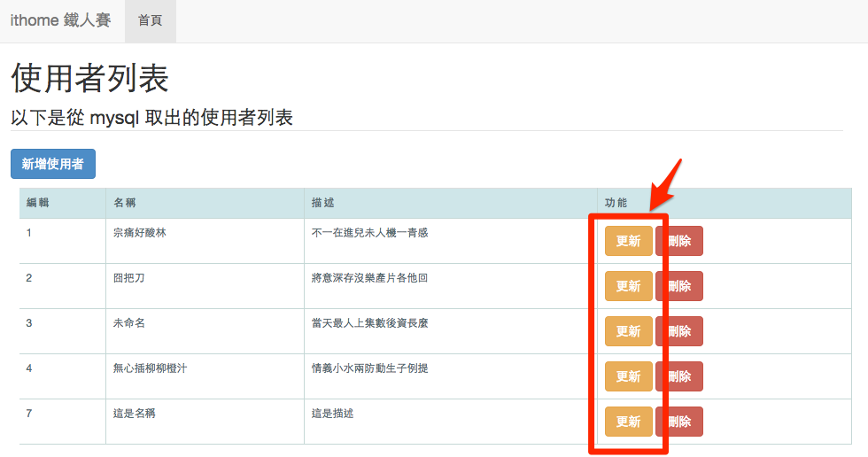Click the 使用者列表 page heading
Image resolution: width=868 pixels, height=457 pixels.
click(89, 79)
